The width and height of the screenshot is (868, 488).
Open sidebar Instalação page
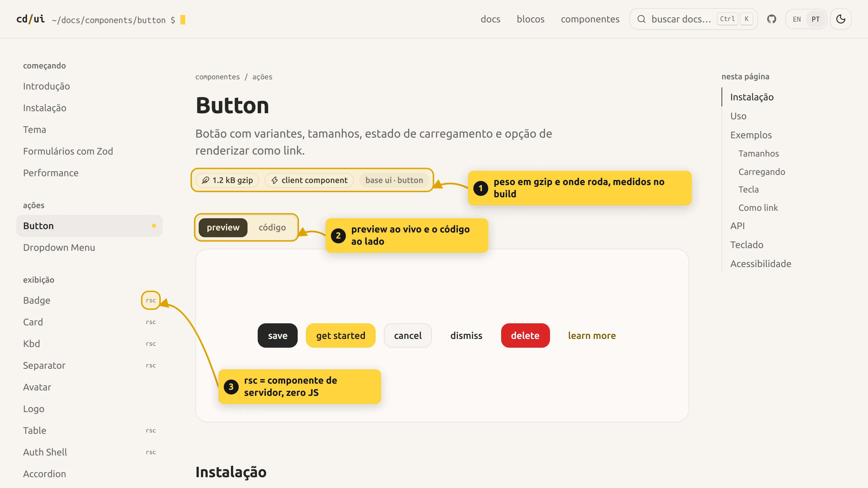coord(89,108)
